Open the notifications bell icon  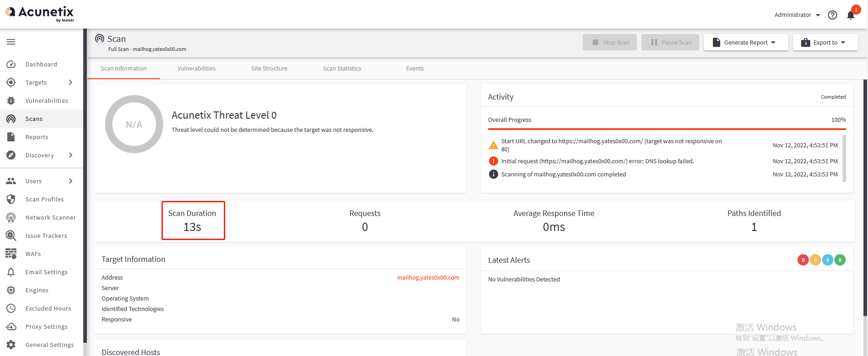[850, 15]
